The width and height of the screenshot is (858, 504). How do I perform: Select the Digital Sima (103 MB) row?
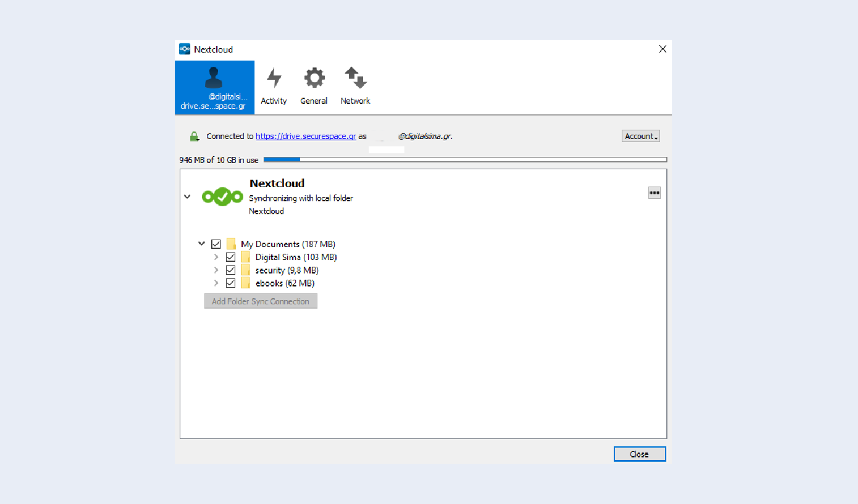click(x=296, y=257)
